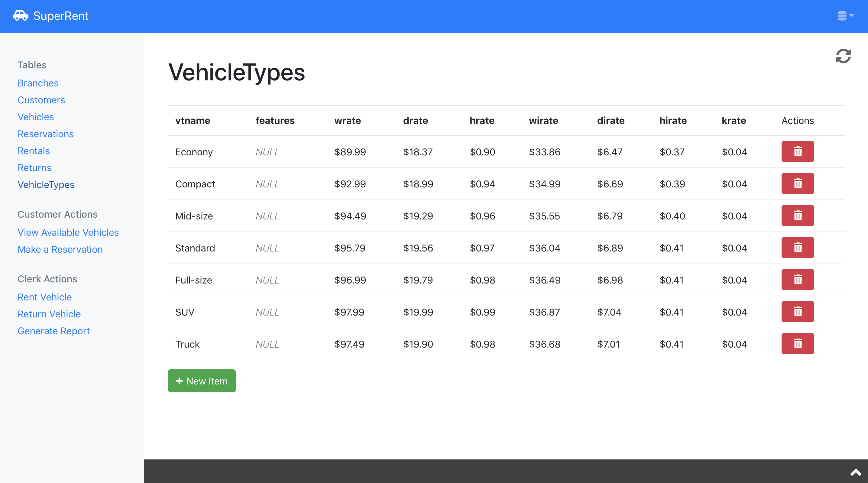Click Generate Report clerk action
The height and width of the screenshot is (483, 868).
53,331
